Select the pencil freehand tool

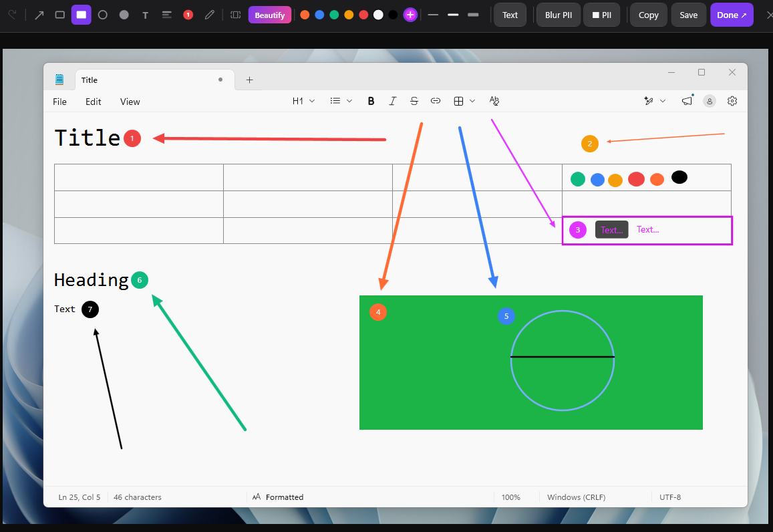point(210,15)
